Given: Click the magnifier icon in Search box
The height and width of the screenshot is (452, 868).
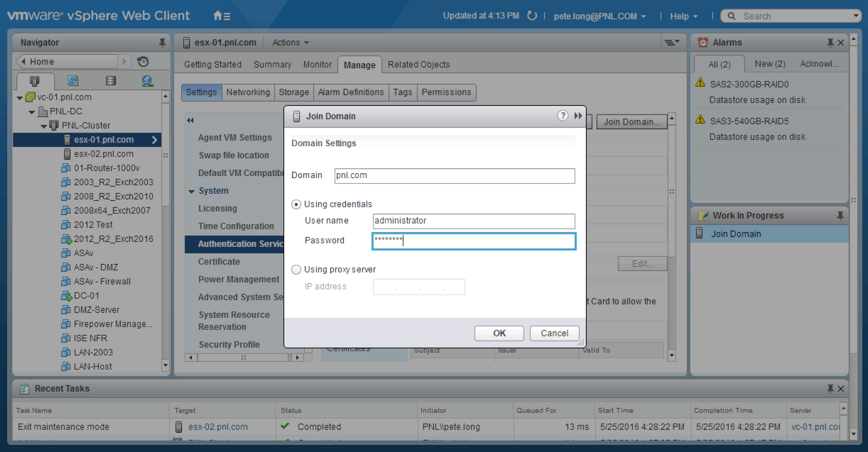Looking at the screenshot, I should coord(731,16).
